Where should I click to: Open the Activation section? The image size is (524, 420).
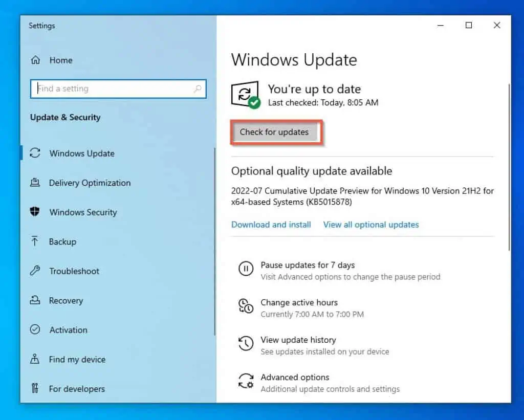68,330
